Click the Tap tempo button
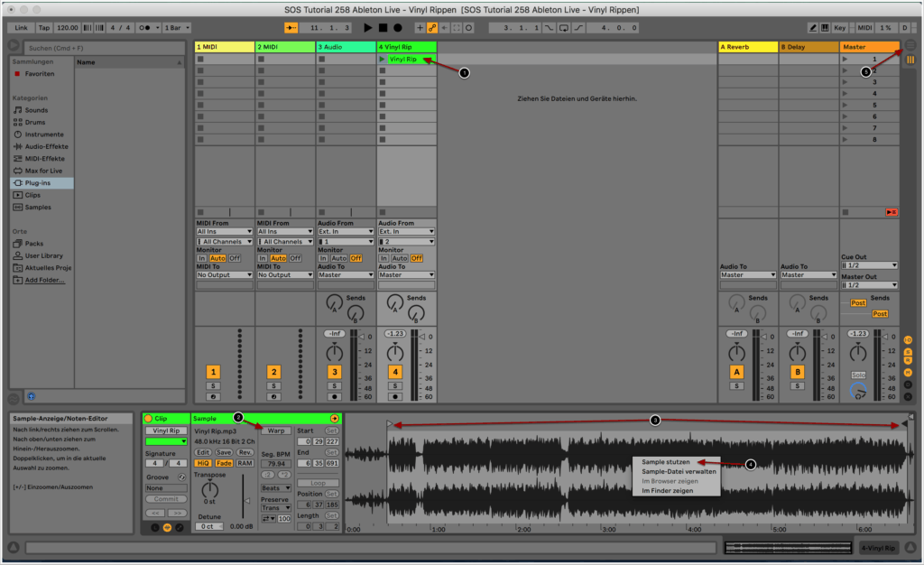The height and width of the screenshot is (565, 924). (43, 28)
